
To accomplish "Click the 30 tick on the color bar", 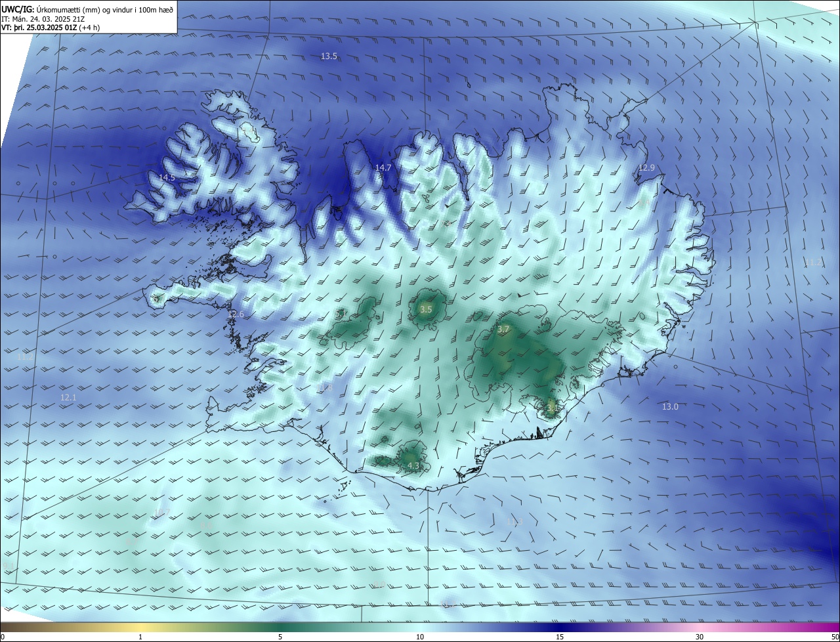I will [x=700, y=637].
